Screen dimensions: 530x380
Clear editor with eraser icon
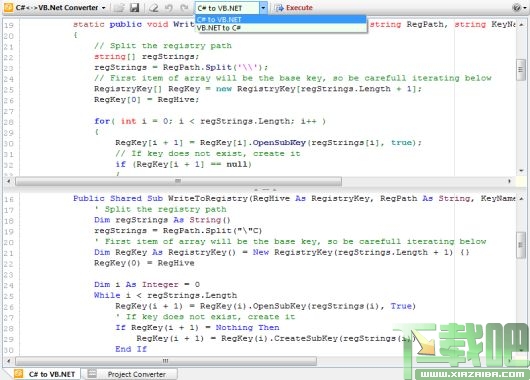154,7
